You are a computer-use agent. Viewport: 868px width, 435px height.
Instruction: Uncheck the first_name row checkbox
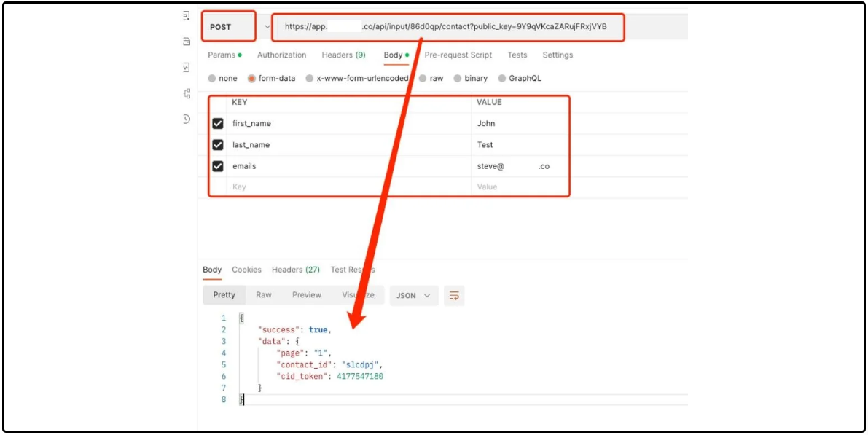(x=216, y=123)
